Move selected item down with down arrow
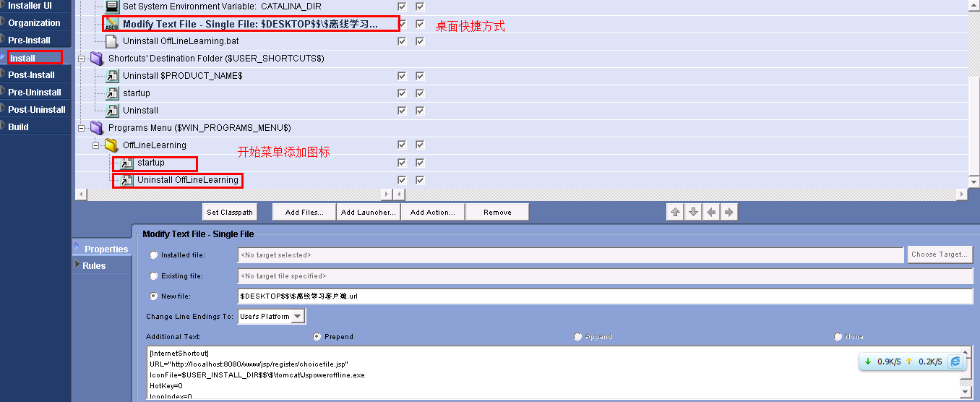Viewport: 980px width, 402px height. point(693,212)
